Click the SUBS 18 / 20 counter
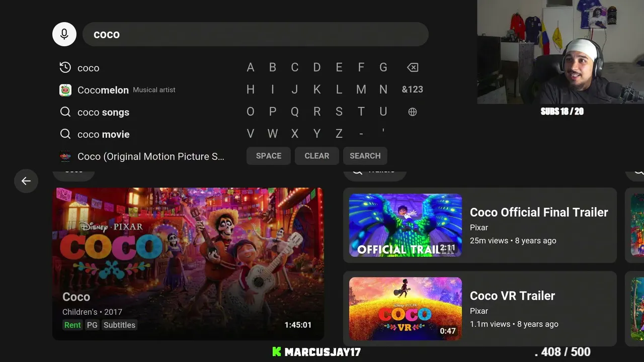644x362 pixels. (x=562, y=112)
